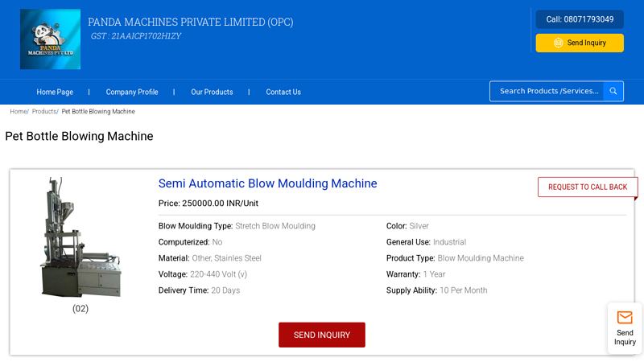Image resolution: width=644 pixels, height=362 pixels.
Task: Click the Stretch Blow Moulding value text
Action: [275, 226]
